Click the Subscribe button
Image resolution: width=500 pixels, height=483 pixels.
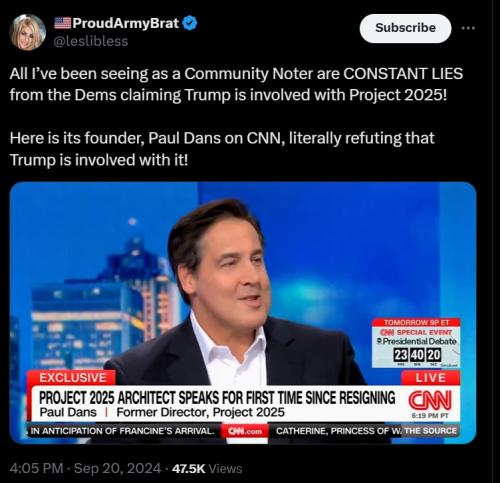[405, 28]
